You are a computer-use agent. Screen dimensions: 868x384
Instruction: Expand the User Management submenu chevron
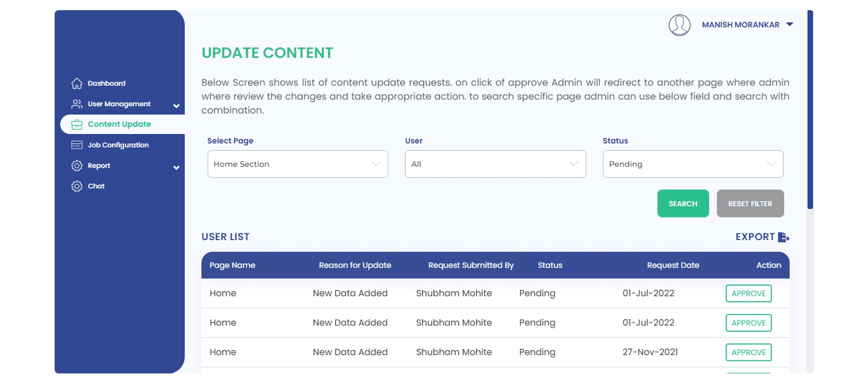click(x=176, y=105)
